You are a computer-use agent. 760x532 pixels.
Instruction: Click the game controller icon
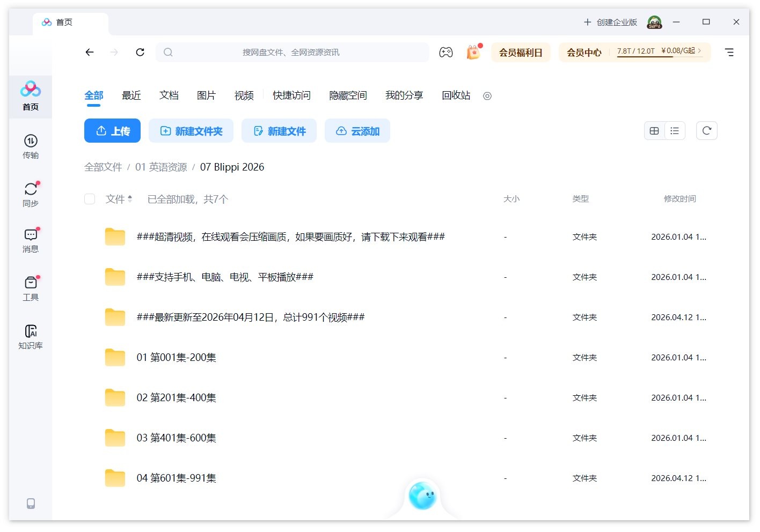click(x=445, y=53)
